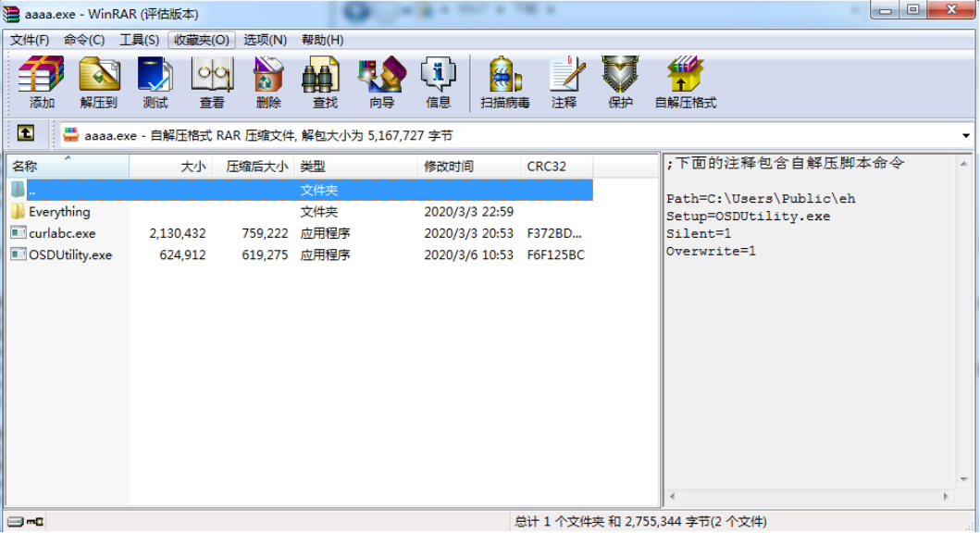Click the 自解压格式 (SFX) toolbar icon

click(x=685, y=75)
